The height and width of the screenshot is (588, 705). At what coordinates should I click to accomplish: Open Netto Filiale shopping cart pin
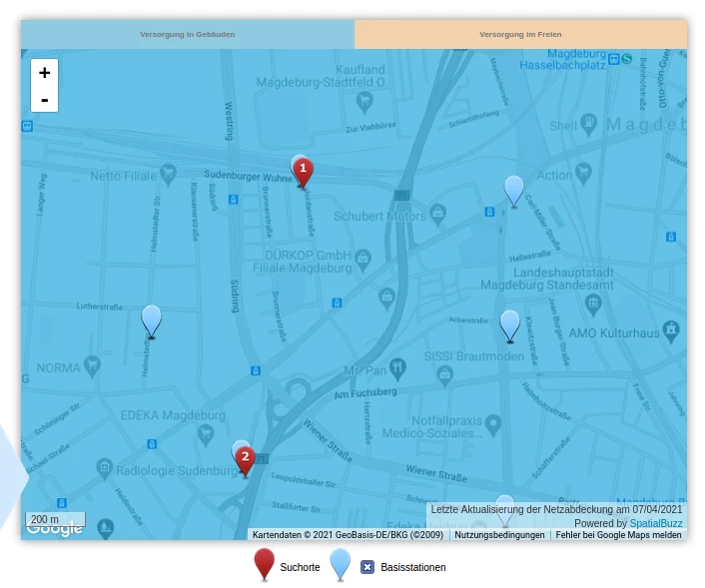tap(168, 175)
